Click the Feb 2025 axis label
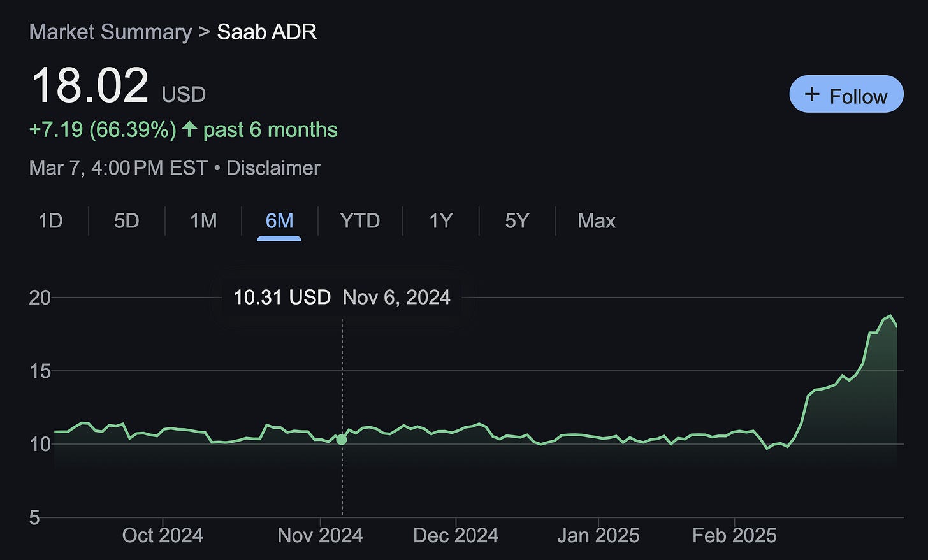928x560 pixels. pos(734,535)
